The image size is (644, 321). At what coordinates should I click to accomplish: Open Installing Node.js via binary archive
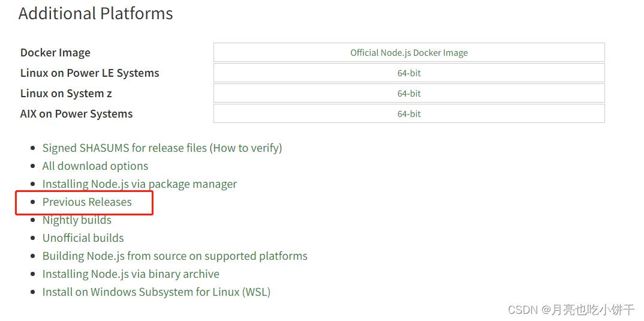coord(131,274)
